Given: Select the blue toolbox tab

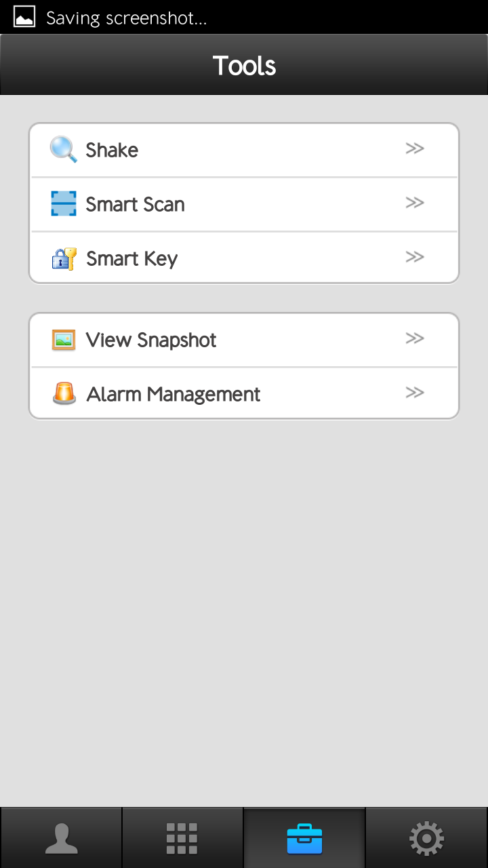Looking at the screenshot, I should (x=304, y=838).
